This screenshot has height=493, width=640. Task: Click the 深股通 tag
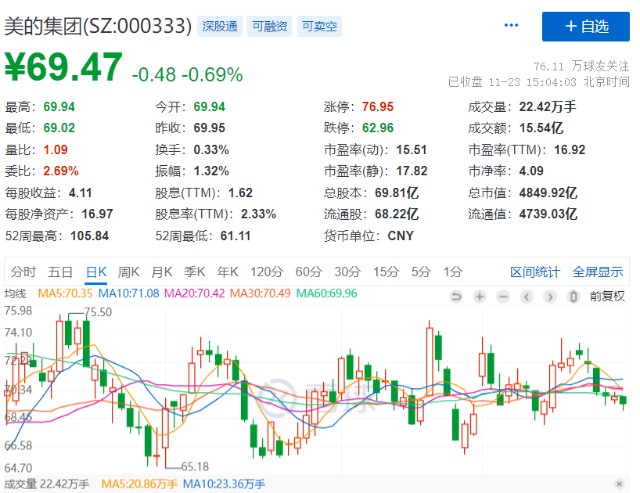tap(220, 27)
